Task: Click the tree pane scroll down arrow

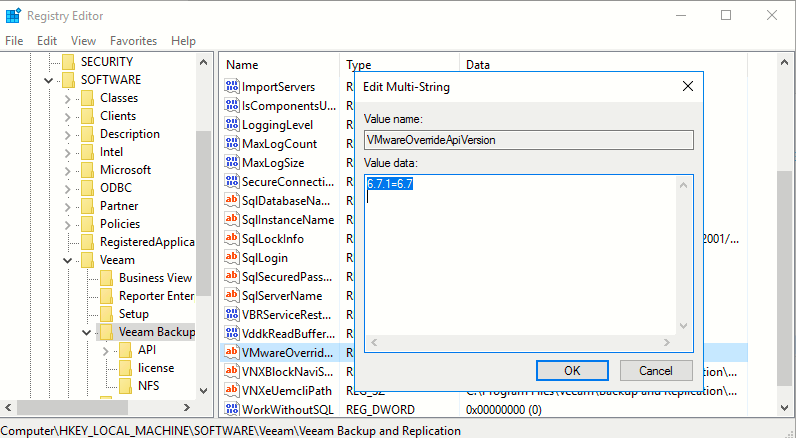Action: coord(203,391)
